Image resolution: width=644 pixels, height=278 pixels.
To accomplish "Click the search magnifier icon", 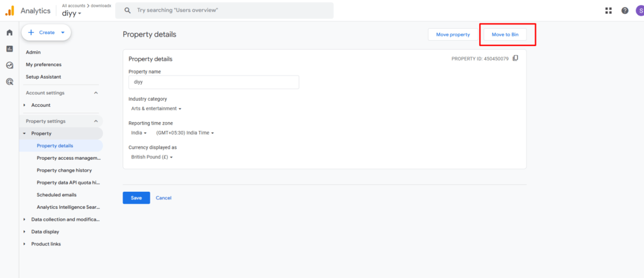I will (127, 10).
